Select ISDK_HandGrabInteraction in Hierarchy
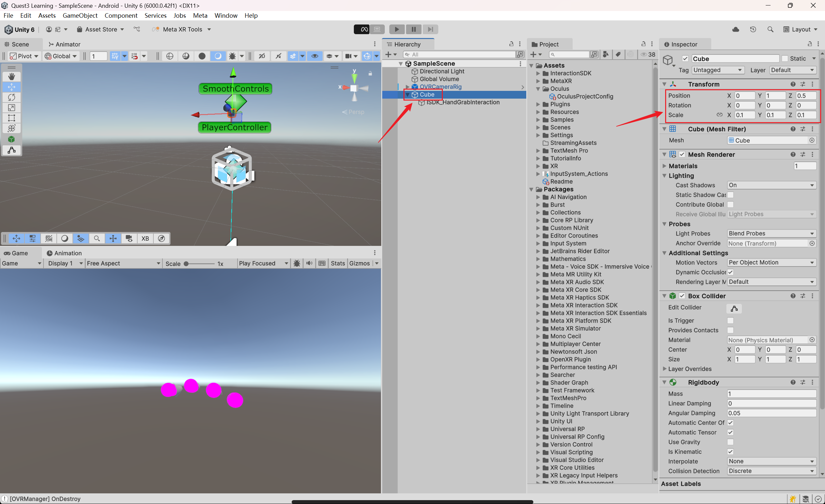The image size is (825, 504). [x=463, y=102]
